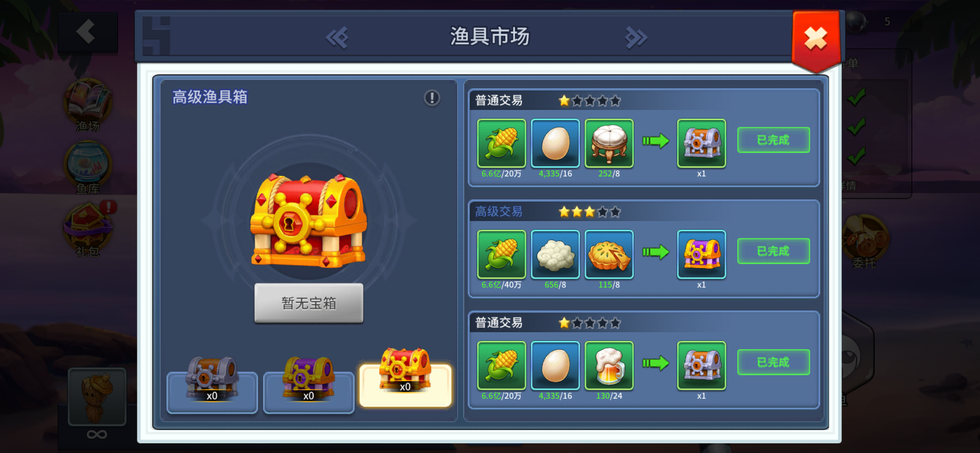This screenshot has height=453, width=980.
Task: Click 已完成 on bottom 普通交易
Action: click(x=773, y=362)
